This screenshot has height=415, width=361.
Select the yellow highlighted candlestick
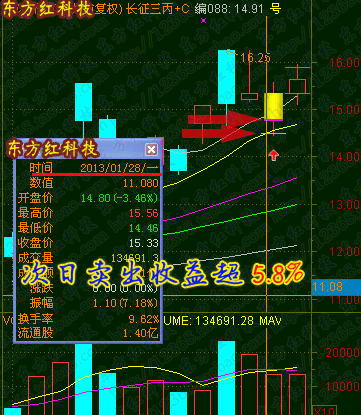pos(274,106)
